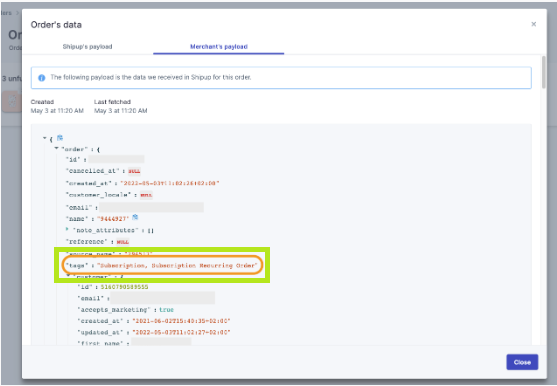Collapse the "order" JSON node
Screen dimensions: 557x386
pyautogui.click(x=56, y=148)
